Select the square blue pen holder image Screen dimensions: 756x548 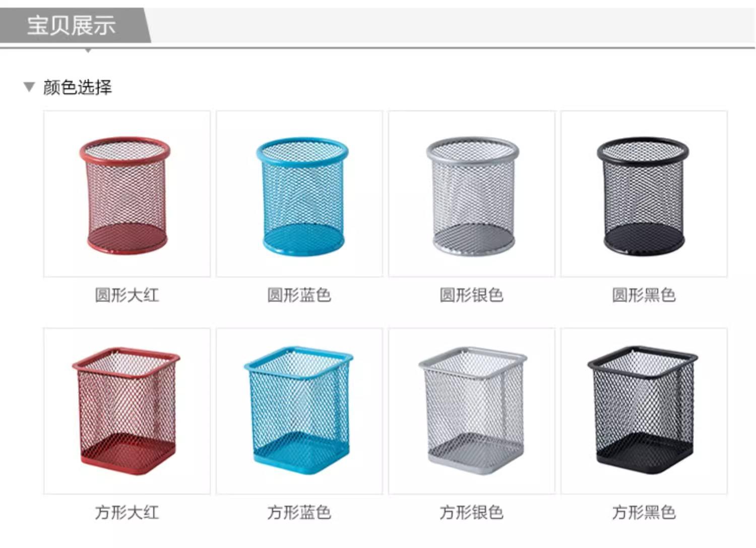tap(299, 411)
